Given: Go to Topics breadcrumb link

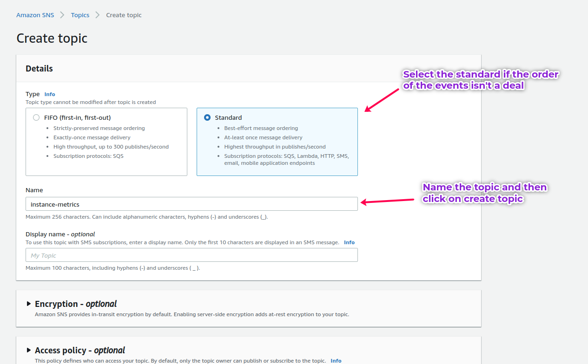Looking at the screenshot, I should point(80,15).
